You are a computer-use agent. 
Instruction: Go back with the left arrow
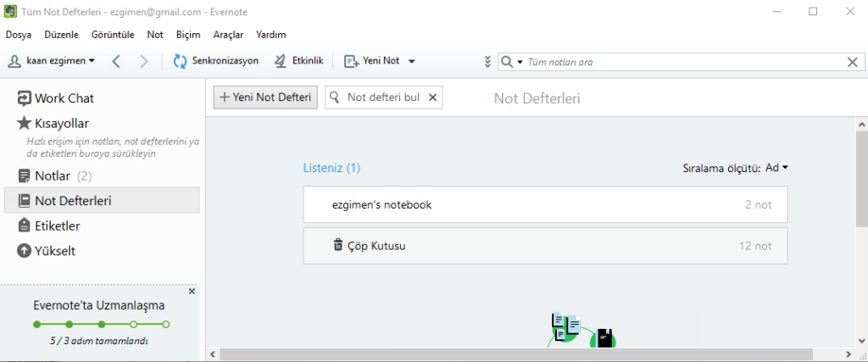coord(115,61)
